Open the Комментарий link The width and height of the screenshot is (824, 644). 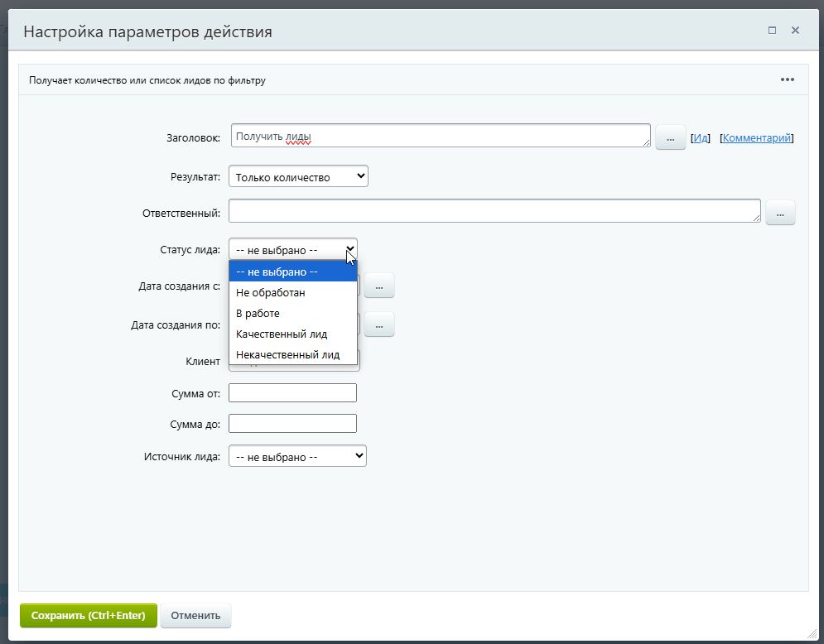click(757, 138)
